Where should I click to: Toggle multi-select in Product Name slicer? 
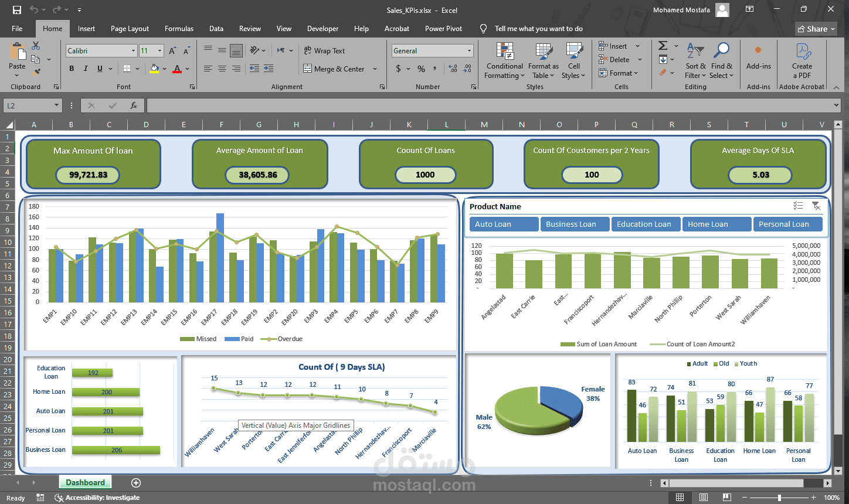click(798, 206)
